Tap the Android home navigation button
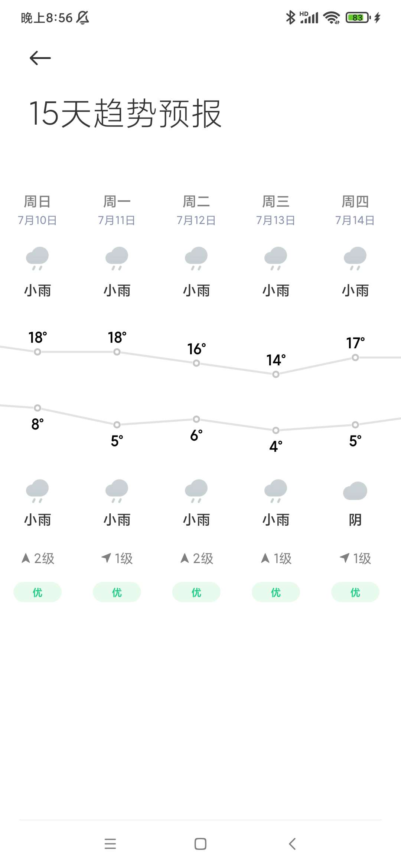 [200, 844]
